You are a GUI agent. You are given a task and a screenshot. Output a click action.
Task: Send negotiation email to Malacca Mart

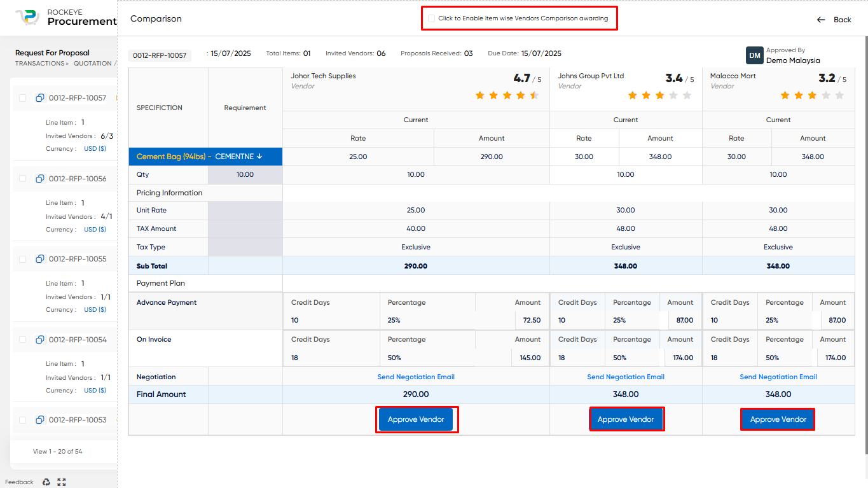point(778,377)
